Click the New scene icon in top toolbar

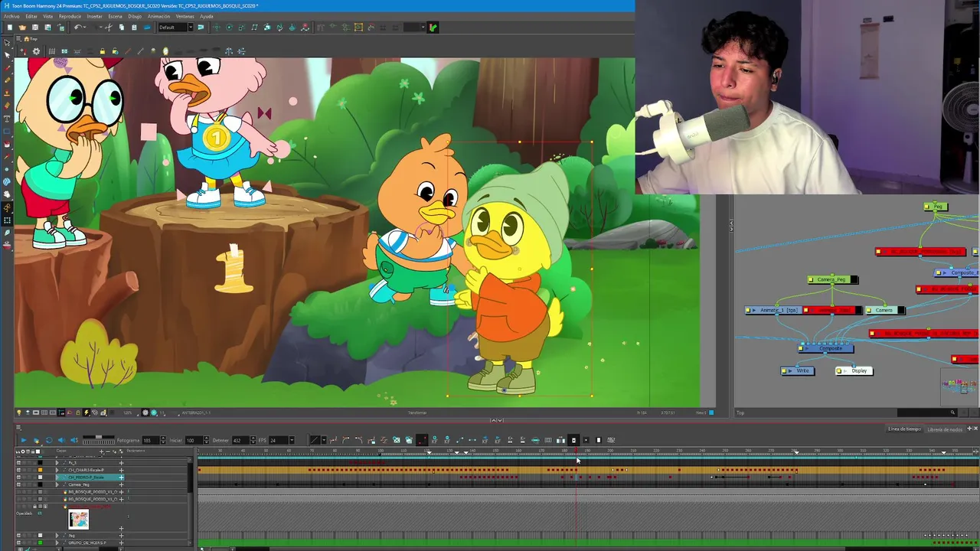click(x=9, y=28)
